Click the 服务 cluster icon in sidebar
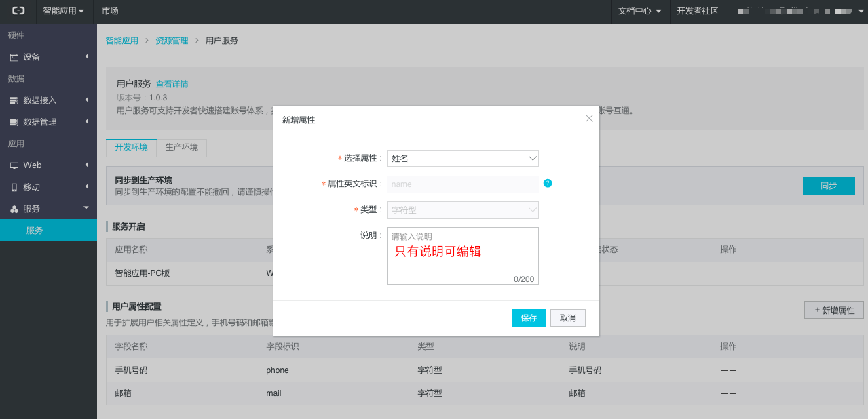 [x=14, y=209]
